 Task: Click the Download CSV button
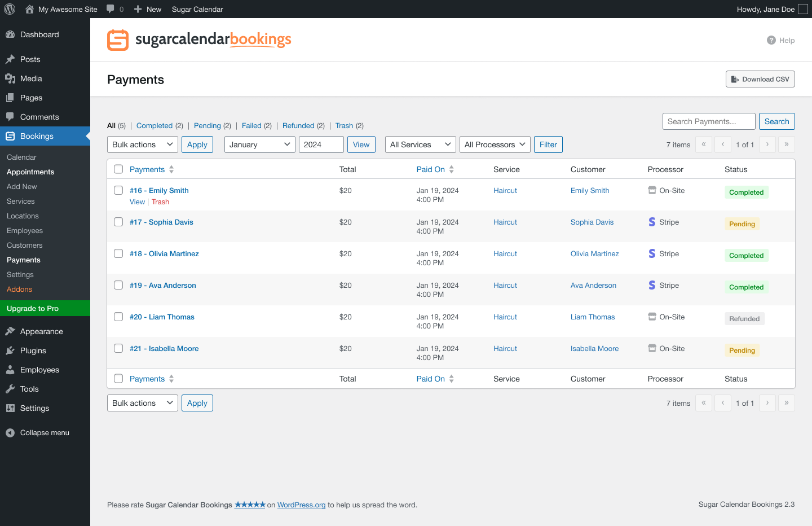(x=760, y=78)
